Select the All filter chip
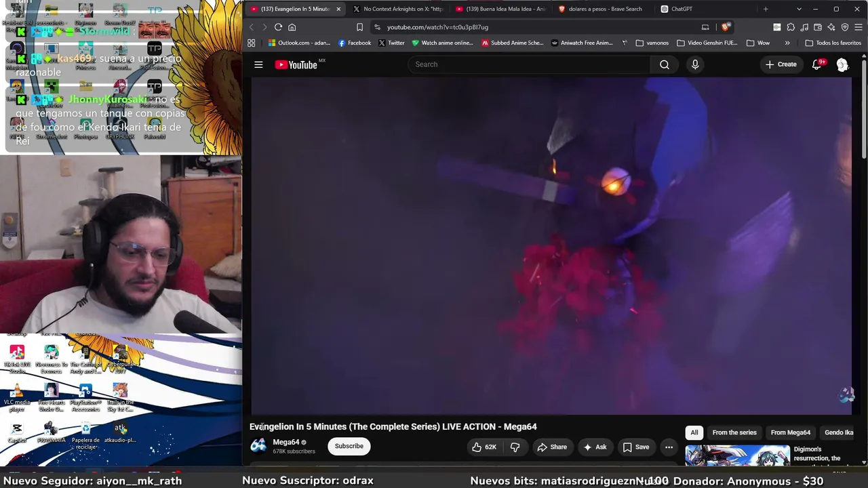This screenshot has height=488, width=868. [x=694, y=432]
